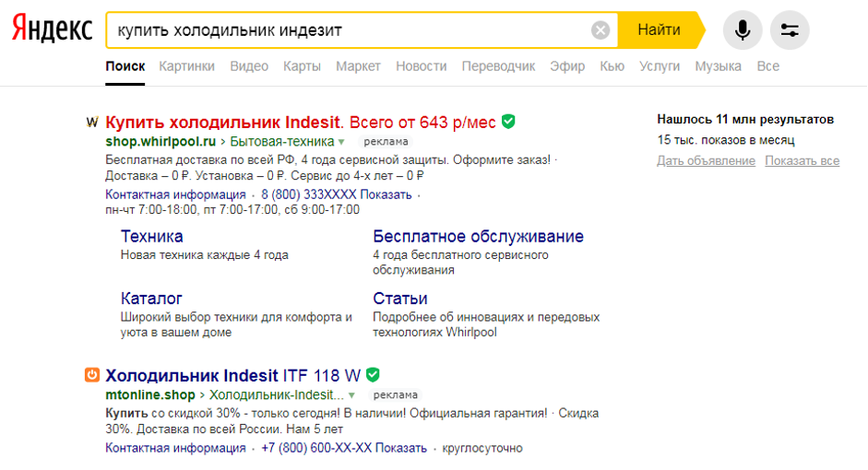Clear the search query with the X icon

600,29
